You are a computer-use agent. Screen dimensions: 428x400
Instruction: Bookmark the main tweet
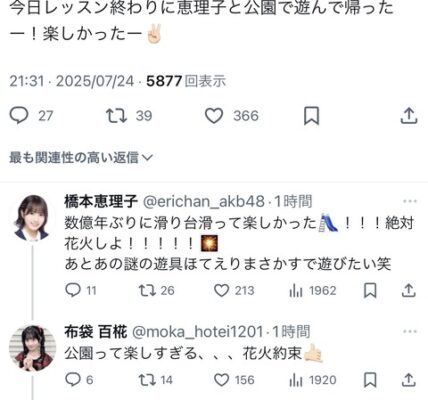click(311, 116)
